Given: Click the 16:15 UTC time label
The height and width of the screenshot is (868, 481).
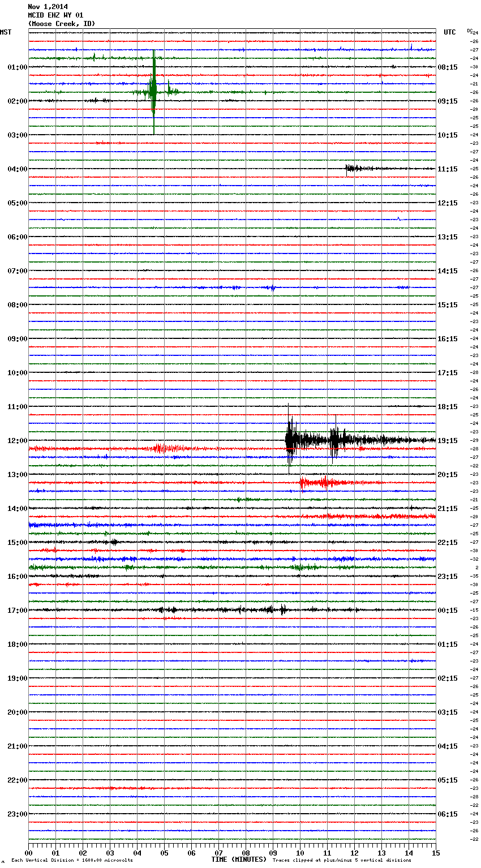Looking at the screenshot, I should 448,338.
